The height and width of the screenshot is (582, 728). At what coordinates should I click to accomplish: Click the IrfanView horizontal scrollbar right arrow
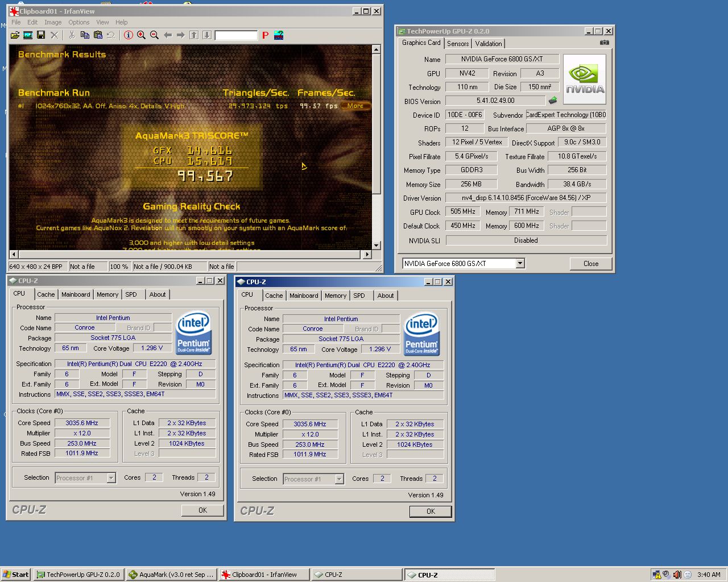(367, 254)
